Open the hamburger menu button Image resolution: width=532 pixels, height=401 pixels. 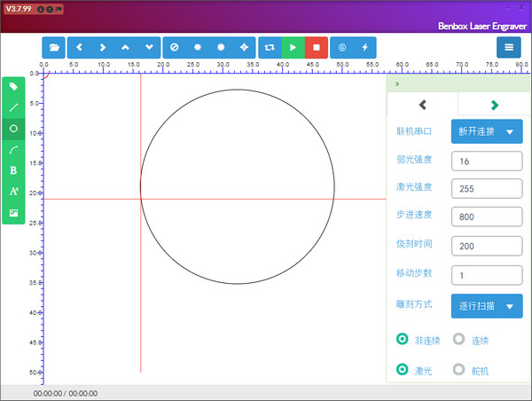click(x=508, y=47)
